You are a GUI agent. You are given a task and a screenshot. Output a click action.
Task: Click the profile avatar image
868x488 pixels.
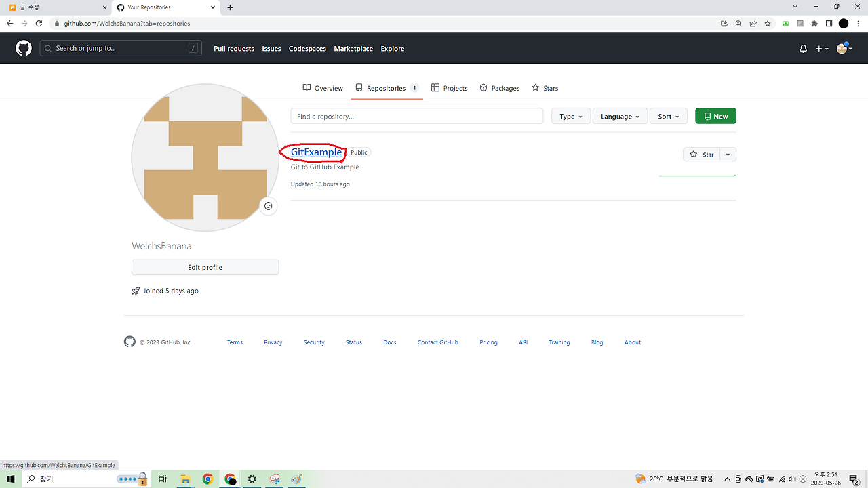click(205, 158)
